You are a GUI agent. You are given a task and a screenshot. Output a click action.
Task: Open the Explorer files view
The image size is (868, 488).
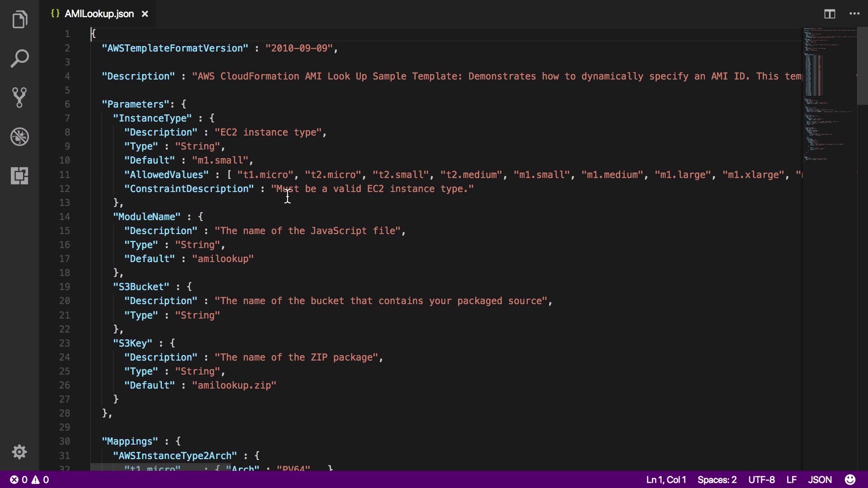tap(19, 19)
